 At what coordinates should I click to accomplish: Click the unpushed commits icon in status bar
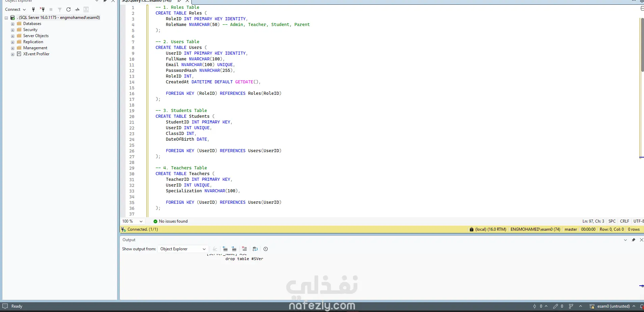tap(535, 306)
